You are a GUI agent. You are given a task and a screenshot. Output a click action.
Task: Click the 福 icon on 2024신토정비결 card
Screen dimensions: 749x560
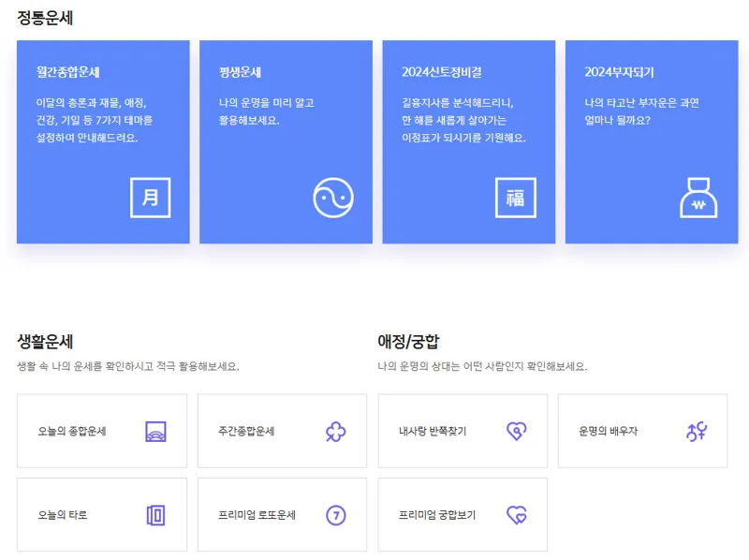[x=516, y=198]
